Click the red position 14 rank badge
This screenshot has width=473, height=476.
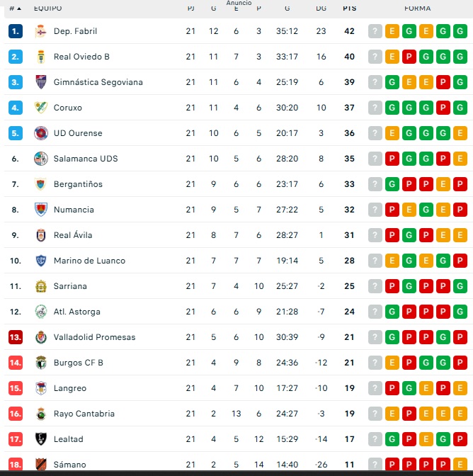[16, 363]
